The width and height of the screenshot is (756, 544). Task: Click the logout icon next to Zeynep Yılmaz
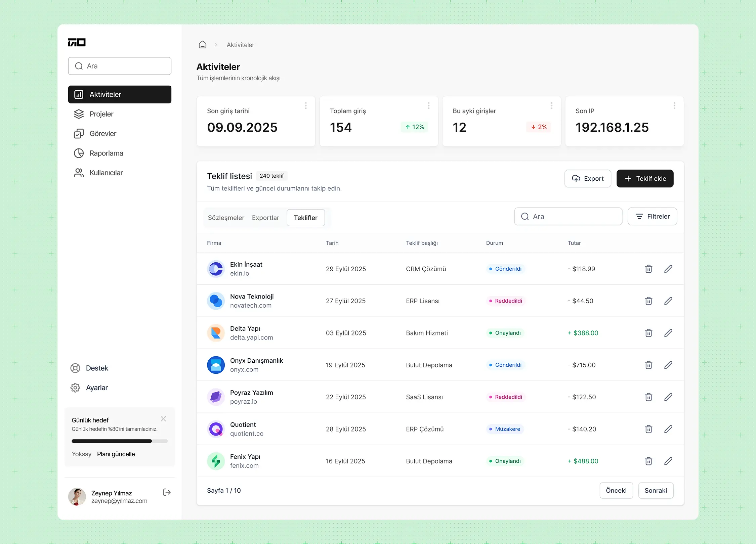click(167, 492)
